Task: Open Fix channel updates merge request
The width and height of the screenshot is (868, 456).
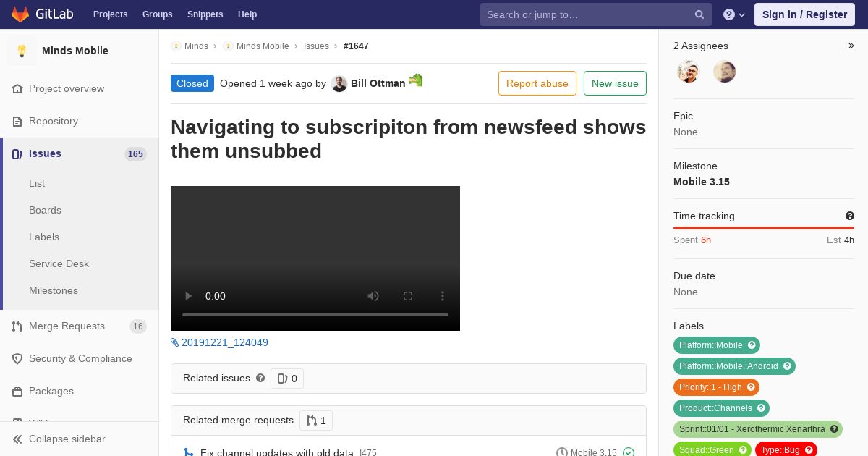Action: 277,453
